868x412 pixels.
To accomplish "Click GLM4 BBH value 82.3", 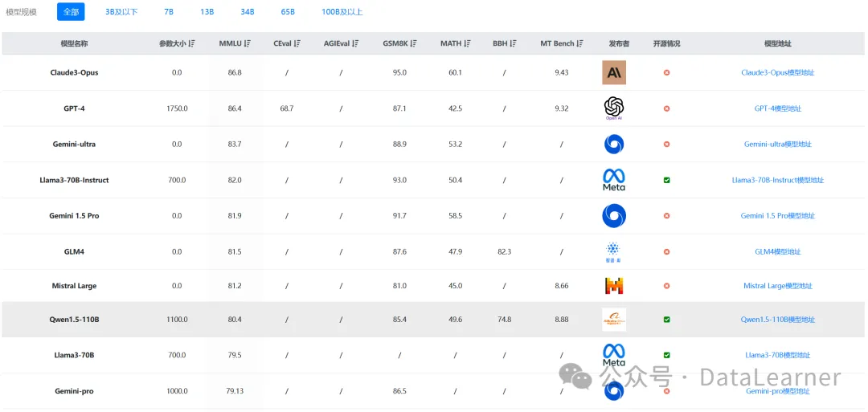I will tap(504, 251).
